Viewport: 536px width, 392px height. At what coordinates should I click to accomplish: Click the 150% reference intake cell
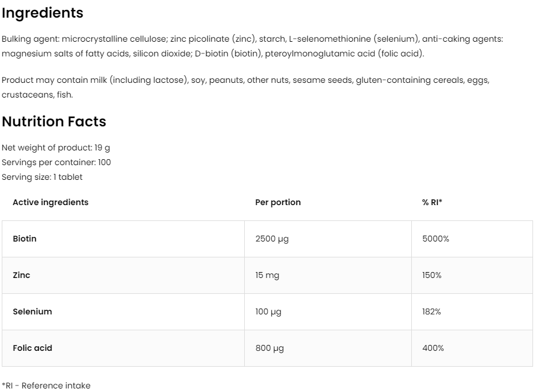pyautogui.click(x=432, y=275)
